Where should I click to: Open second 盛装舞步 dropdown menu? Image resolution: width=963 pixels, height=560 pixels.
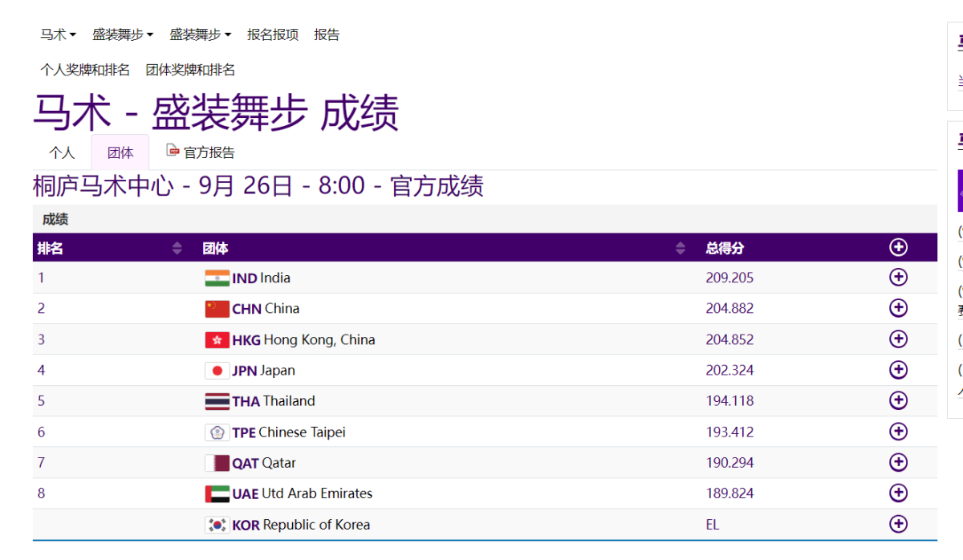click(x=200, y=34)
